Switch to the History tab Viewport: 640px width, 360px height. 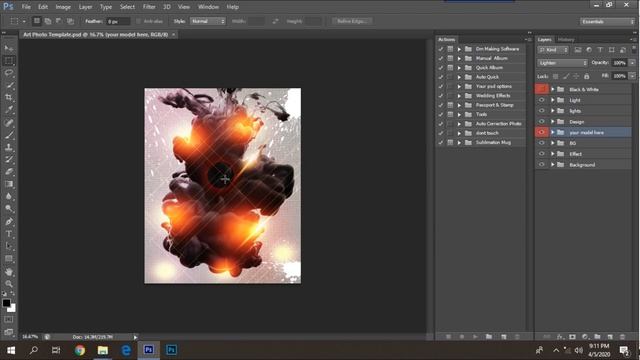point(566,40)
